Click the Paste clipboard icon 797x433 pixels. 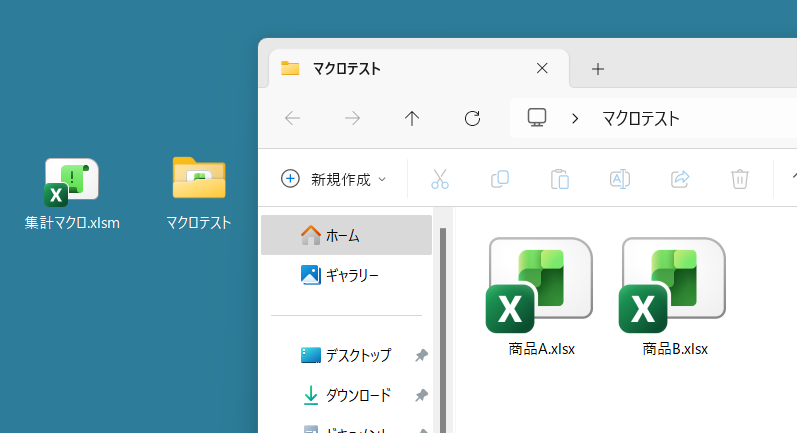pyautogui.click(x=560, y=179)
